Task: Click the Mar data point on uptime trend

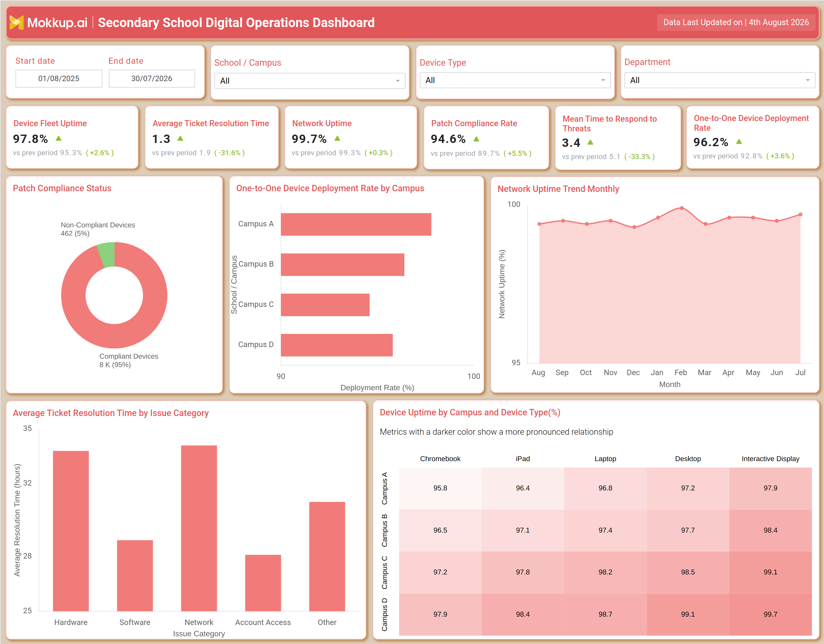Action: [706, 224]
